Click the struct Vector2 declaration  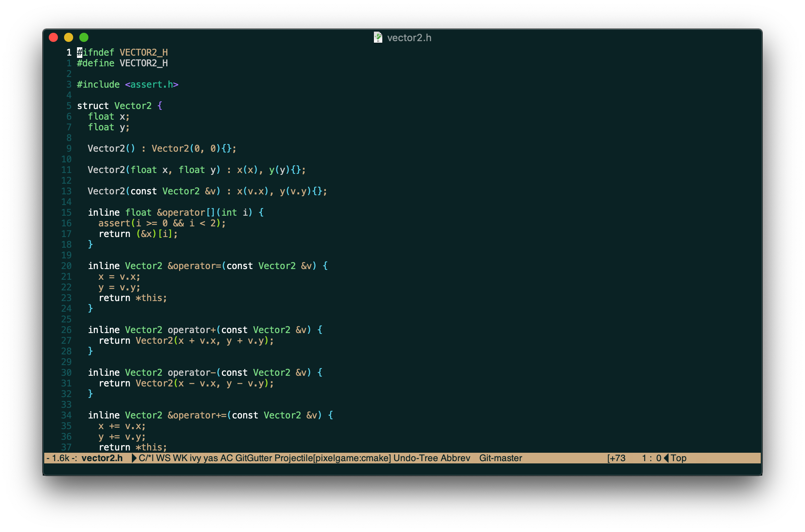pos(120,106)
